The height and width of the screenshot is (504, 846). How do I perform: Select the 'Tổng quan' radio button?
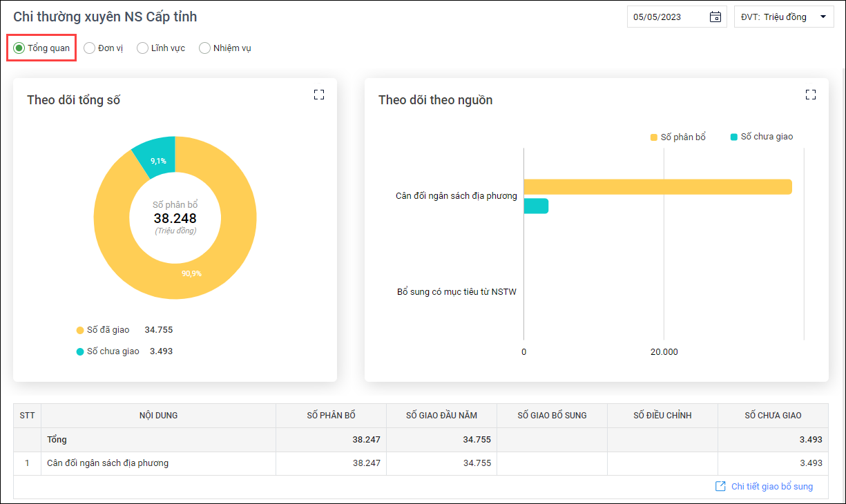click(x=19, y=48)
